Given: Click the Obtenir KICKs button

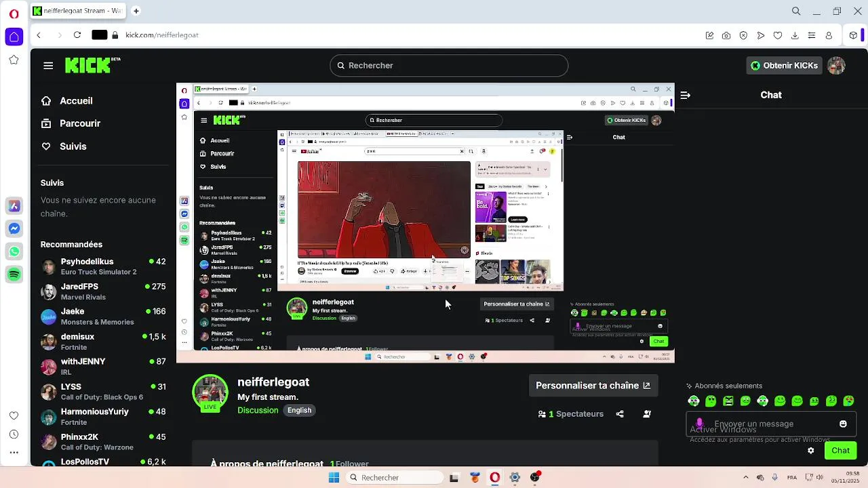Looking at the screenshot, I should pyautogui.click(x=784, y=66).
